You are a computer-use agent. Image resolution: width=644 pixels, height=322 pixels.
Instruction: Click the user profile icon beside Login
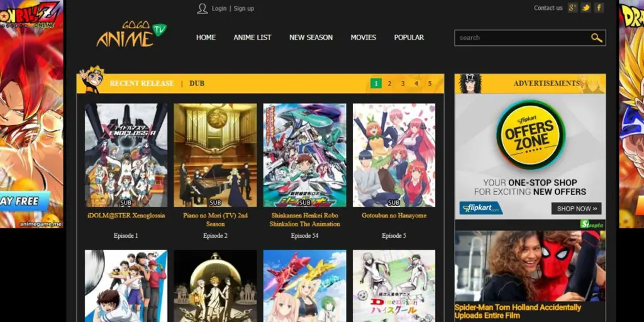(202, 8)
